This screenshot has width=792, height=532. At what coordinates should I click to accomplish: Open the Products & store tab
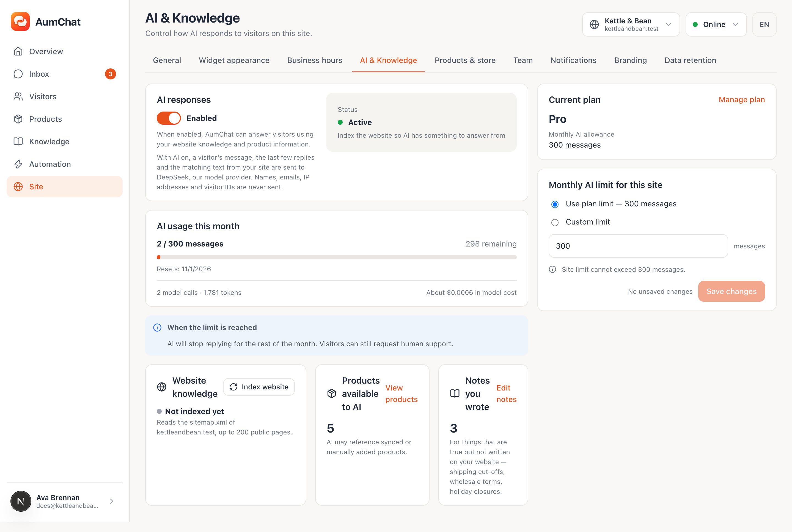(465, 60)
